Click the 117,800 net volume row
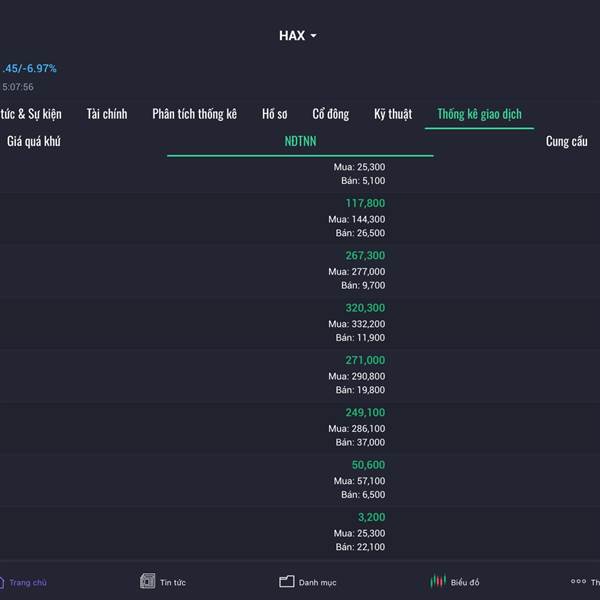 [300, 218]
